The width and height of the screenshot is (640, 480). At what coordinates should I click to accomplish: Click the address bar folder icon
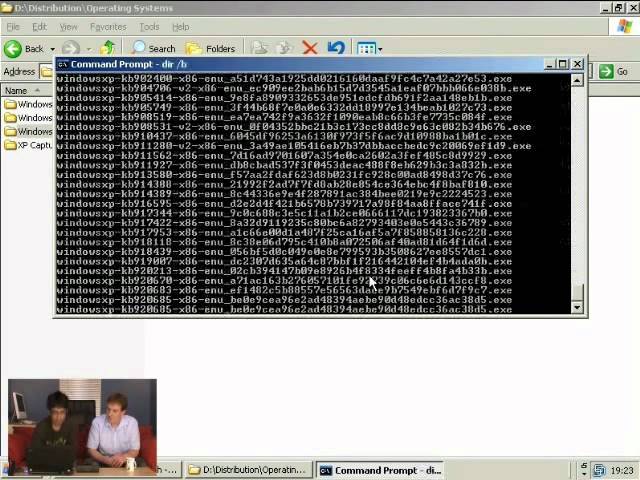(46, 72)
